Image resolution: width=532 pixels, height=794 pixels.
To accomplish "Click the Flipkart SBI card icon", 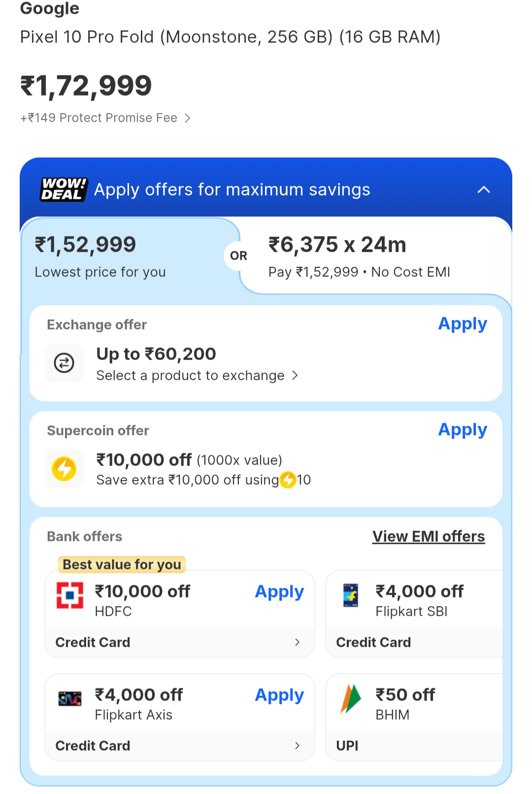I will pos(351,595).
